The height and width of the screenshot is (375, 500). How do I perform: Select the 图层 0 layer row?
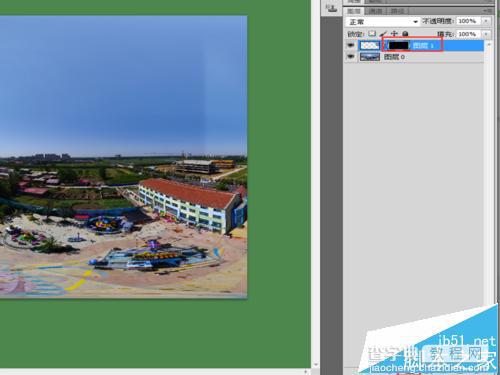(x=414, y=57)
